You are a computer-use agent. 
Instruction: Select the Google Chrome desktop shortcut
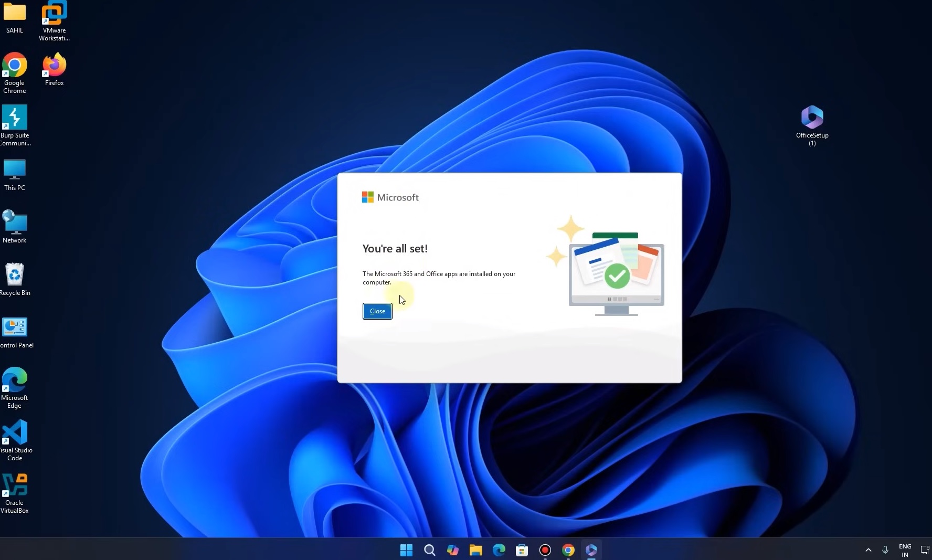tap(15, 73)
